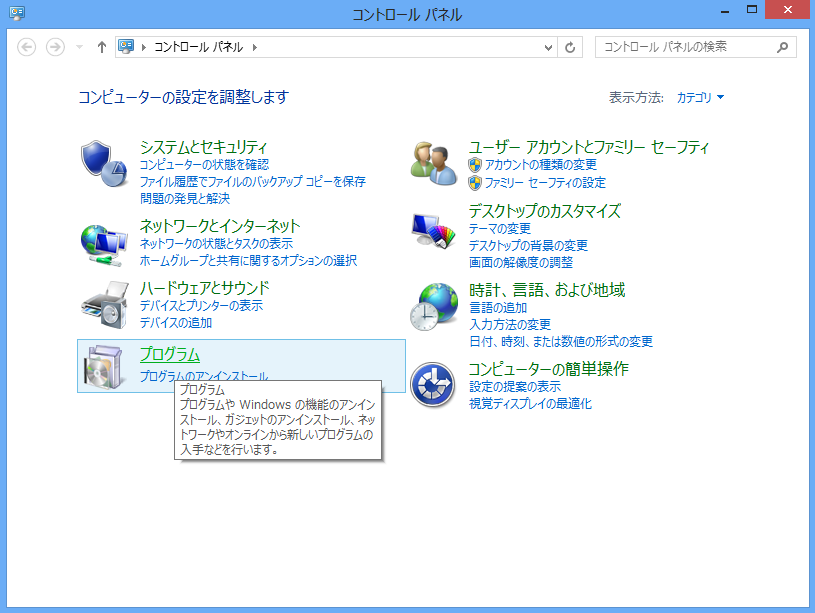Open ネットワークの状態とタスクの表示 link
Image resolution: width=815 pixels, height=613 pixels.
(216, 243)
